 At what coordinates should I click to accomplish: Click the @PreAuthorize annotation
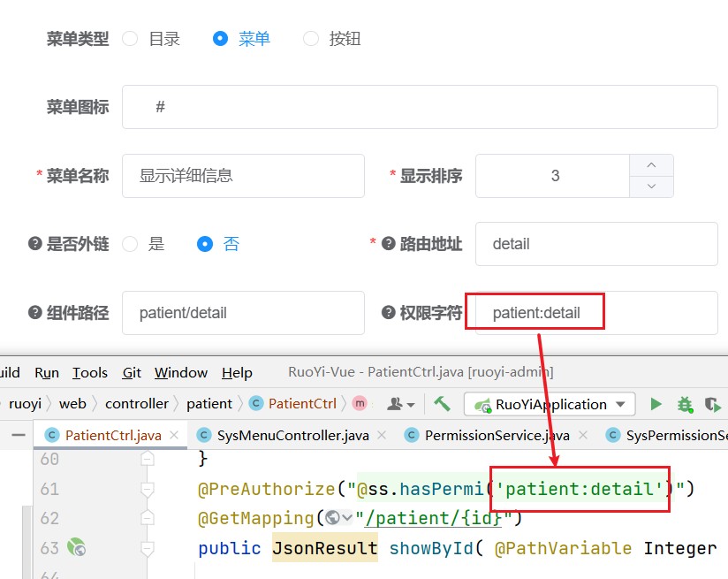pyautogui.click(x=266, y=489)
